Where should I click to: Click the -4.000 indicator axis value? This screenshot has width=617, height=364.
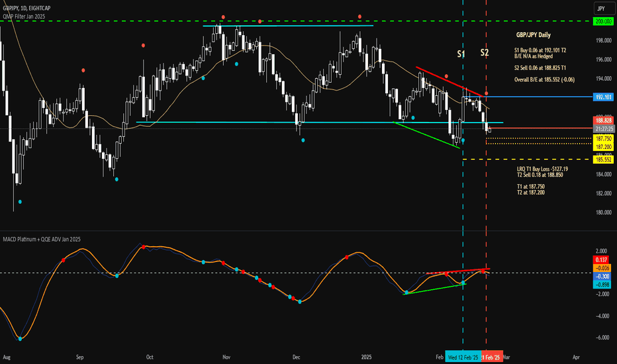tap(602, 316)
